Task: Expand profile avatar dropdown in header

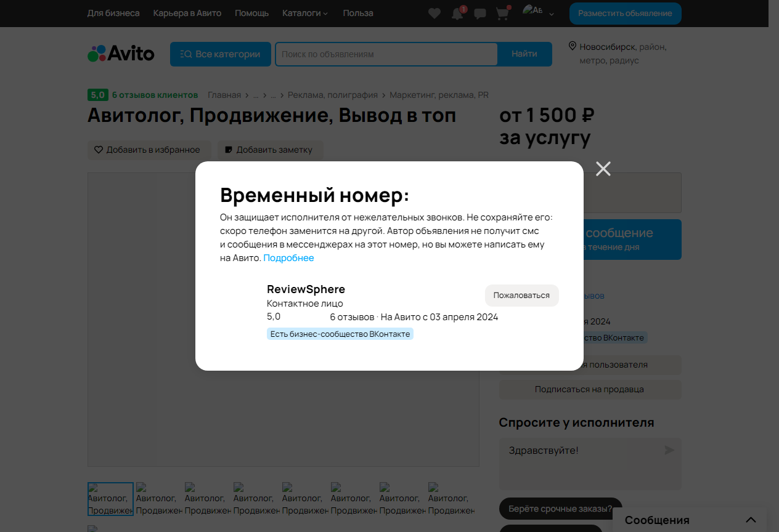Action: [538, 12]
